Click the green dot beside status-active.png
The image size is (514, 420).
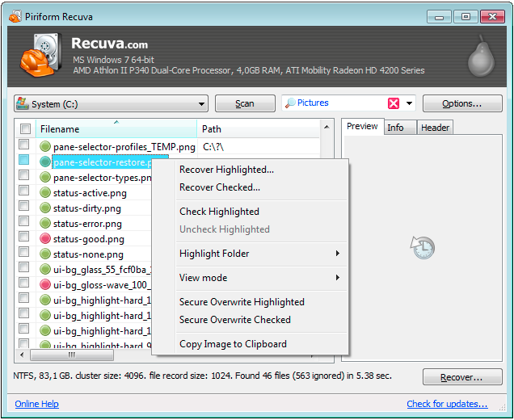(x=45, y=193)
